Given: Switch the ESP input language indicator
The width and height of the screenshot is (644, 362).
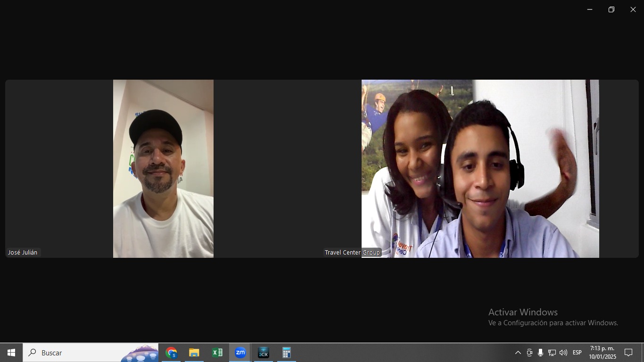Looking at the screenshot, I should pos(577,353).
